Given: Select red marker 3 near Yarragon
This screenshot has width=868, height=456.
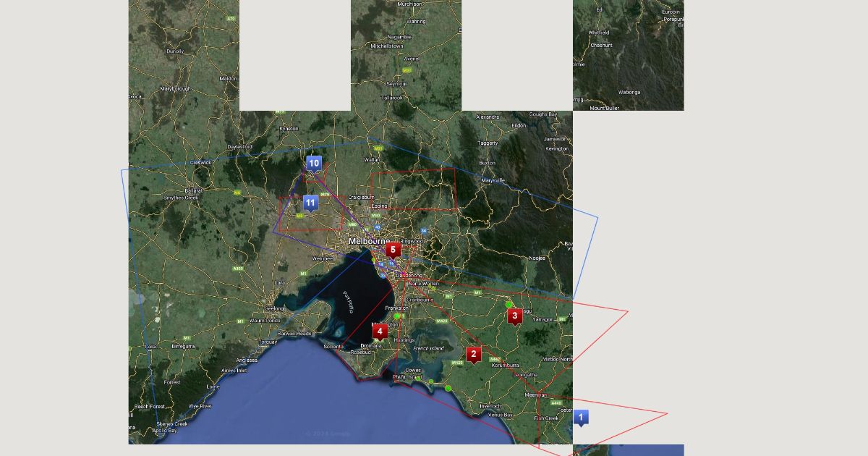Looking at the screenshot, I should pos(514,316).
